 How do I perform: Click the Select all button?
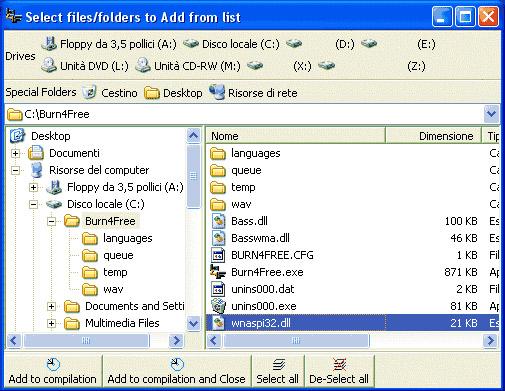click(x=278, y=371)
